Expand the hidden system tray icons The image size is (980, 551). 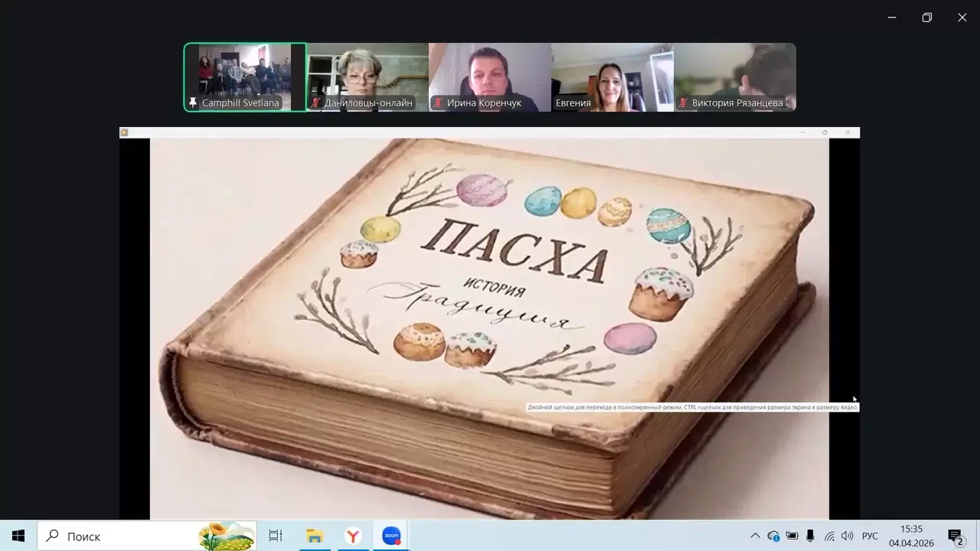click(x=755, y=536)
